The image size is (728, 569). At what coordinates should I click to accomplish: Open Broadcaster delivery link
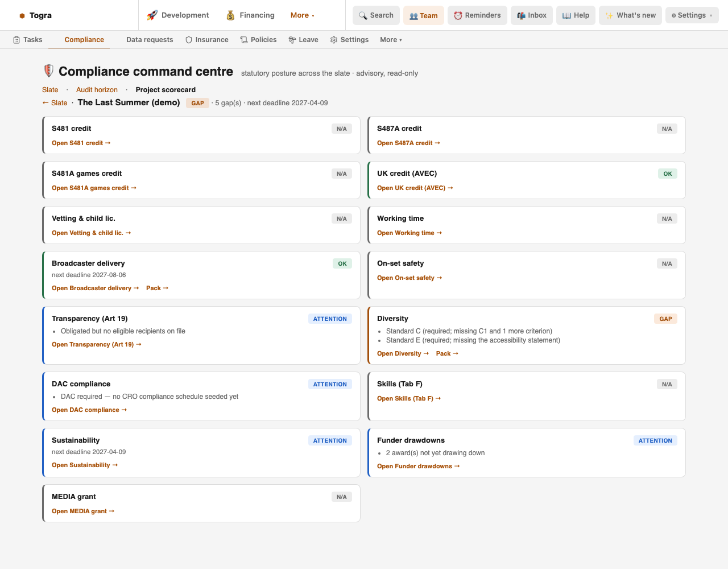point(95,288)
